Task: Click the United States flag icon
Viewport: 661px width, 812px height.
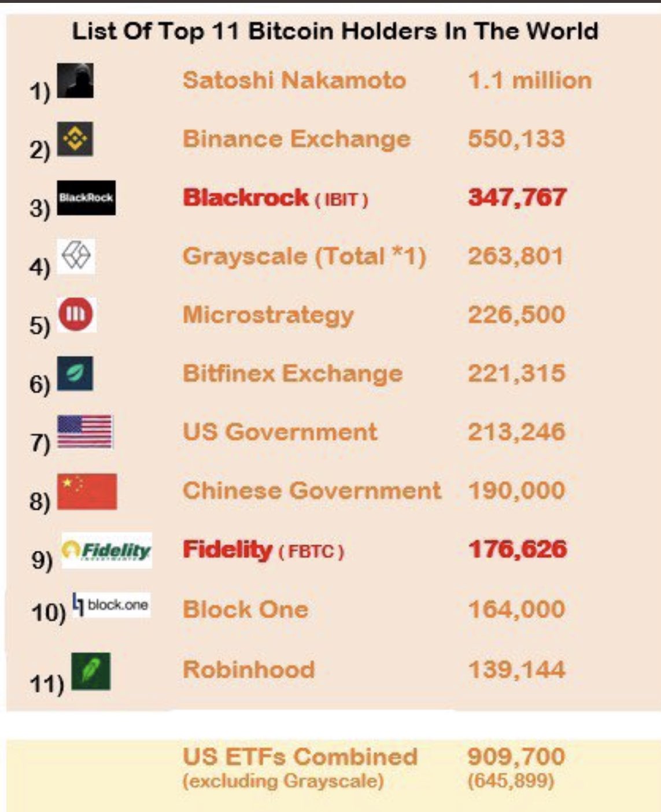Action: (x=85, y=432)
